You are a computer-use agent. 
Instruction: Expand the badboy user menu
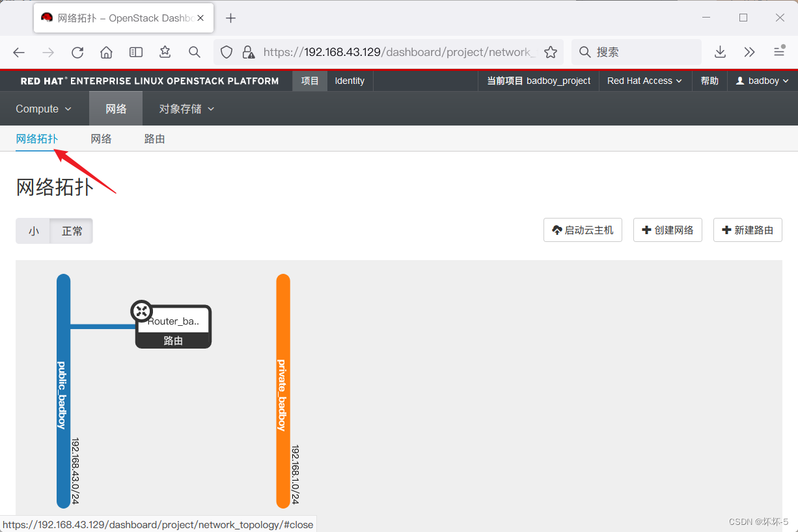762,81
